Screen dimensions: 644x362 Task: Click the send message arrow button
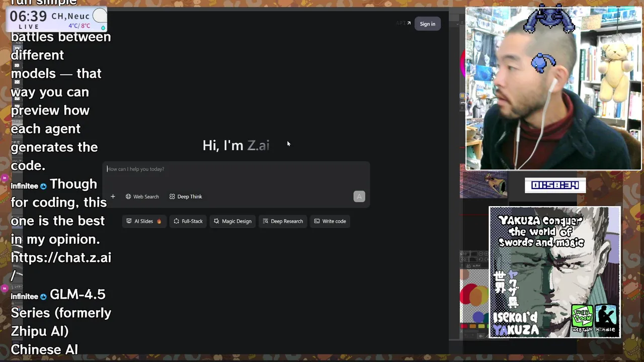tap(359, 197)
